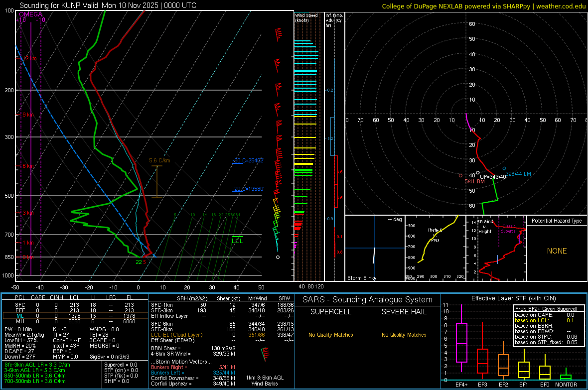Image resolution: width=588 pixels, height=390 pixels.
Task: Click the 'Classic Supercell' label in the SR wind inset
Action: coord(509,229)
